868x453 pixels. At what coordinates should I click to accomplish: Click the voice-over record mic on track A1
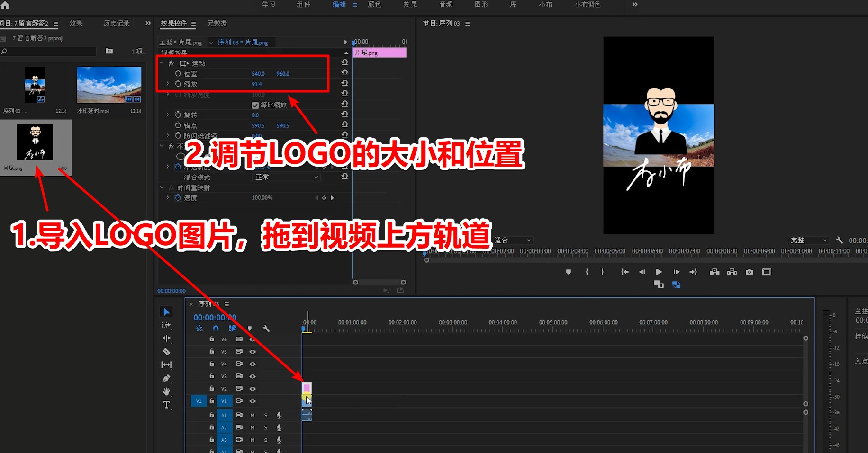pyautogui.click(x=279, y=415)
